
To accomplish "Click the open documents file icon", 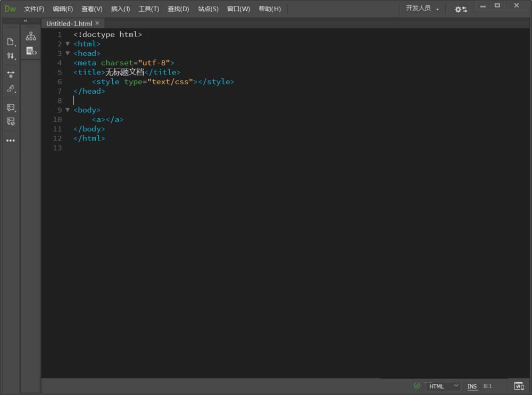I will (11, 42).
